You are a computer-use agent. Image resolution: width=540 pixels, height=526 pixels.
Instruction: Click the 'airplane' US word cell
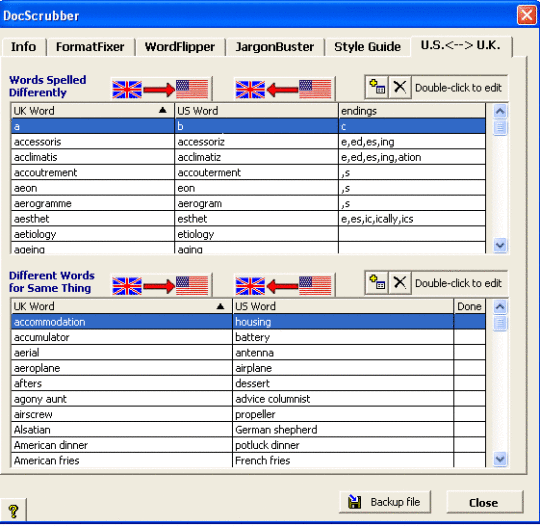click(343, 368)
